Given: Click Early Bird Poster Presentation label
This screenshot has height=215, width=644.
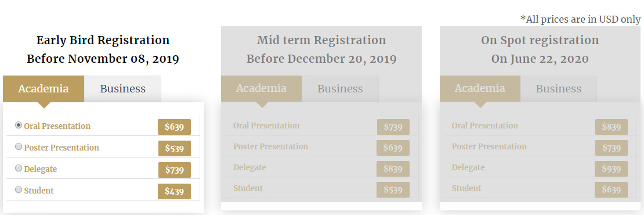Looking at the screenshot, I should (x=61, y=148).
